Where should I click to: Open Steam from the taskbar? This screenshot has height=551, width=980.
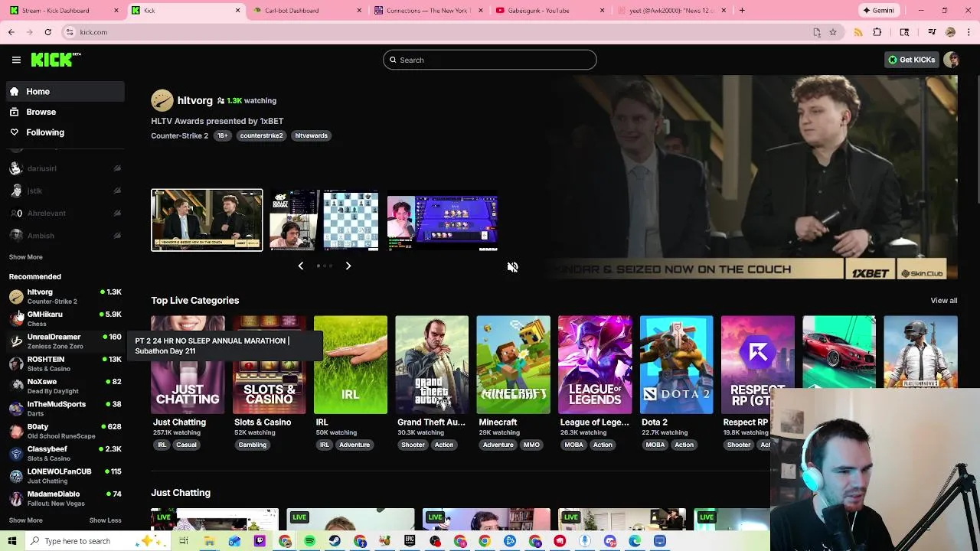click(x=335, y=541)
